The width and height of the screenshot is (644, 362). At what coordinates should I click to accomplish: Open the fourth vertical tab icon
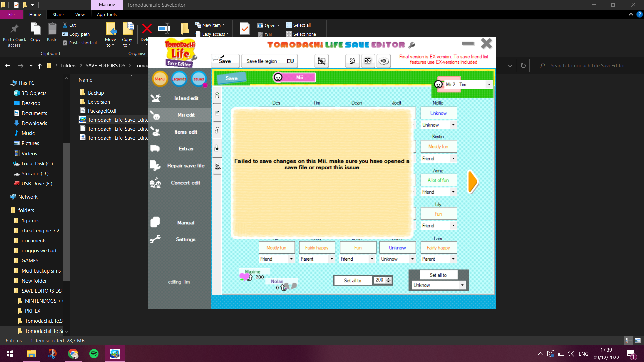click(x=217, y=148)
